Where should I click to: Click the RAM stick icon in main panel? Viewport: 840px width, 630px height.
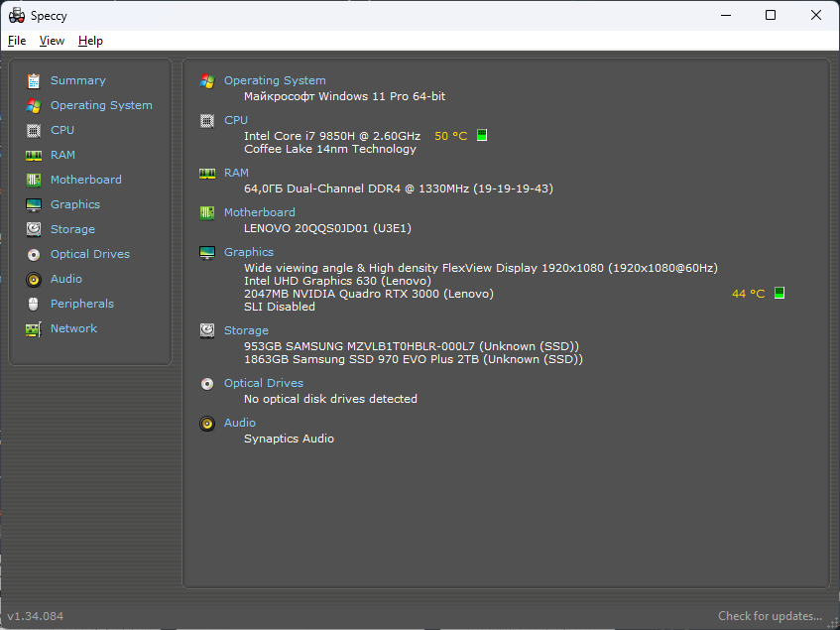point(207,173)
